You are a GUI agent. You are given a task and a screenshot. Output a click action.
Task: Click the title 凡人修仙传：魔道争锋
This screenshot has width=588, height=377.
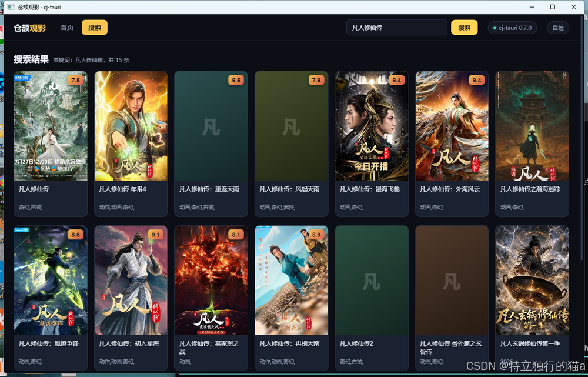pos(49,344)
